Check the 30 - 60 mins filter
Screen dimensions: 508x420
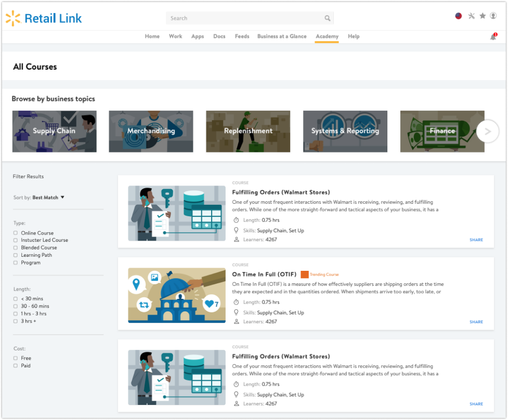coord(15,306)
